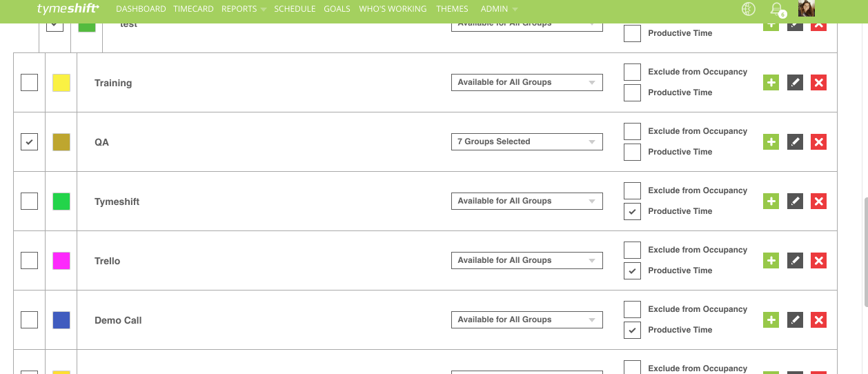
Task: Click the Training task name
Action: click(113, 83)
